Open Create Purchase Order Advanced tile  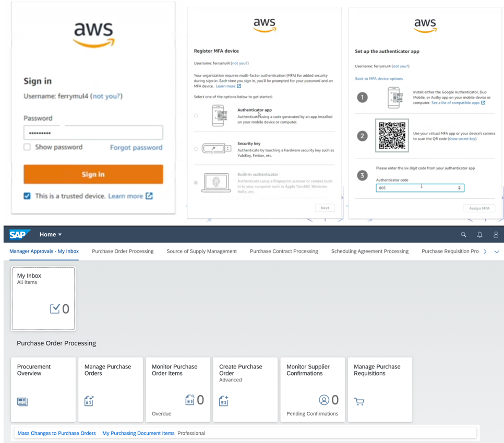[x=245, y=390]
